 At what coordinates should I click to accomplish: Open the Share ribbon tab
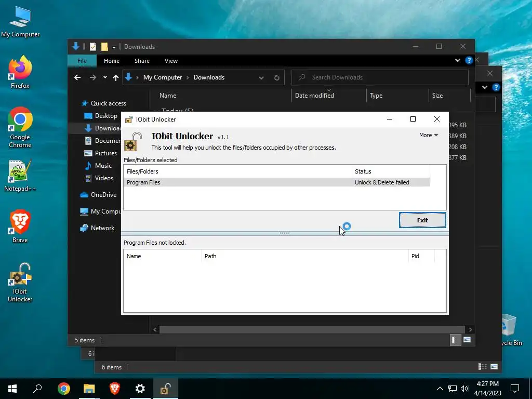(x=142, y=61)
